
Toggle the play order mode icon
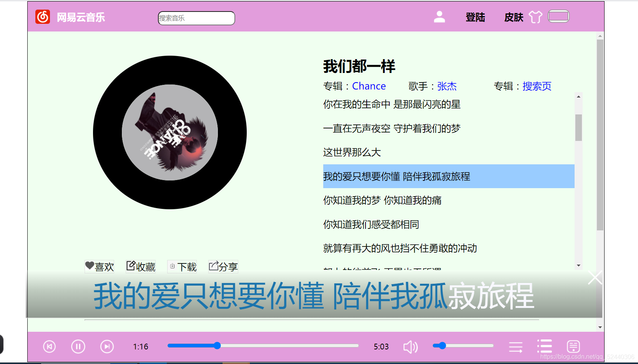516,347
